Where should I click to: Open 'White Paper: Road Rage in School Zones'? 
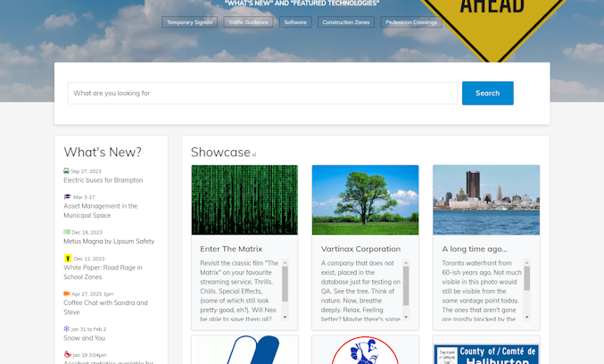point(103,272)
